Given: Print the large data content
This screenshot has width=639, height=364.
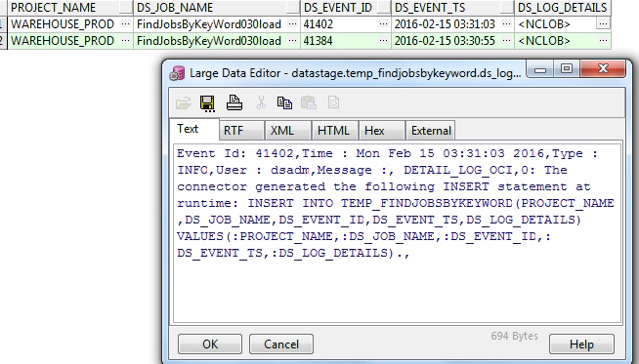Looking at the screenshot, I should [234, 102].
